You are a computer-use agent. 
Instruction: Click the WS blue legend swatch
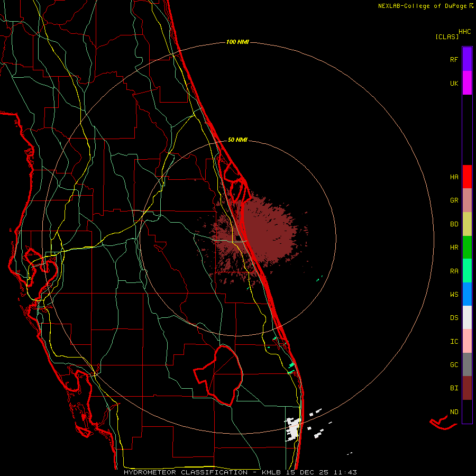[467, 294]
